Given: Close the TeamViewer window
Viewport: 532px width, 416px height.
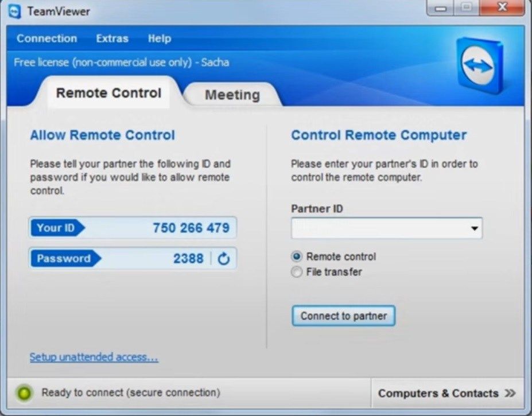Looking at the screenshot, I should (502, 7).
